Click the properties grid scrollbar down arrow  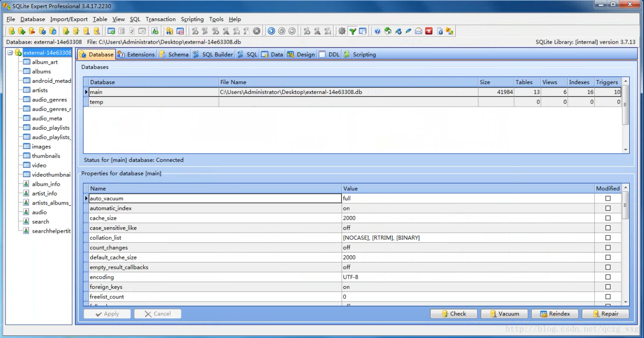pyautogui.click(x=625, y=302)
